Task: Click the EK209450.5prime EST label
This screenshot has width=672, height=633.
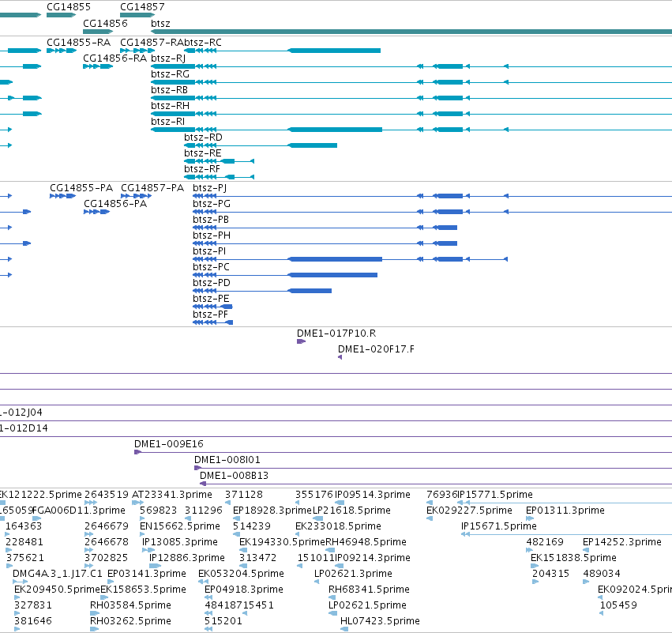Action: 57,590
